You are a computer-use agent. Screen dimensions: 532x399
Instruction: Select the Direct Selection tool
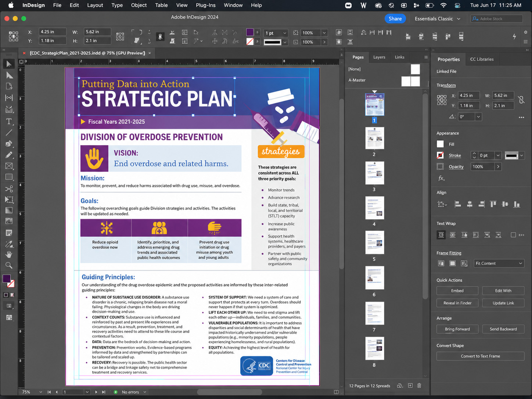(9, 75)
